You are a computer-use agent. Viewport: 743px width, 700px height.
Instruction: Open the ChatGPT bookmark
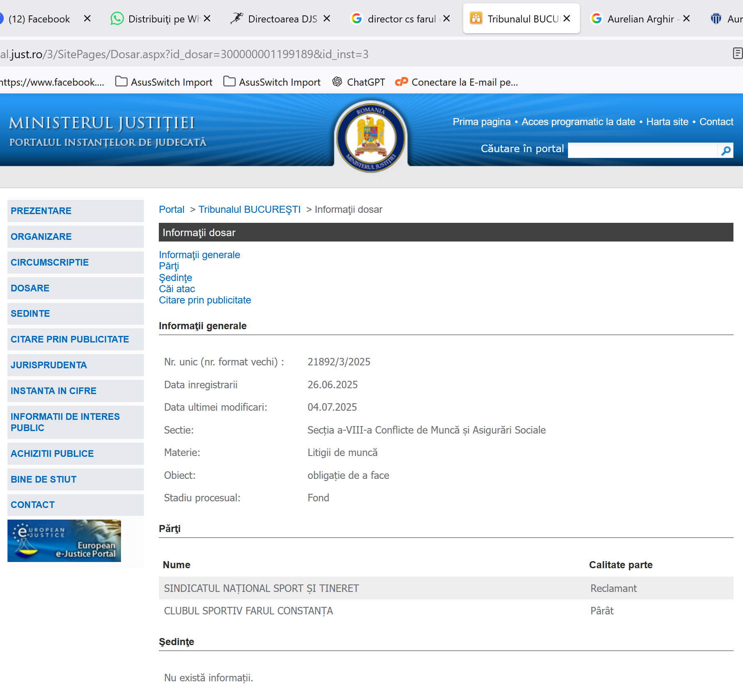(358, 82)
